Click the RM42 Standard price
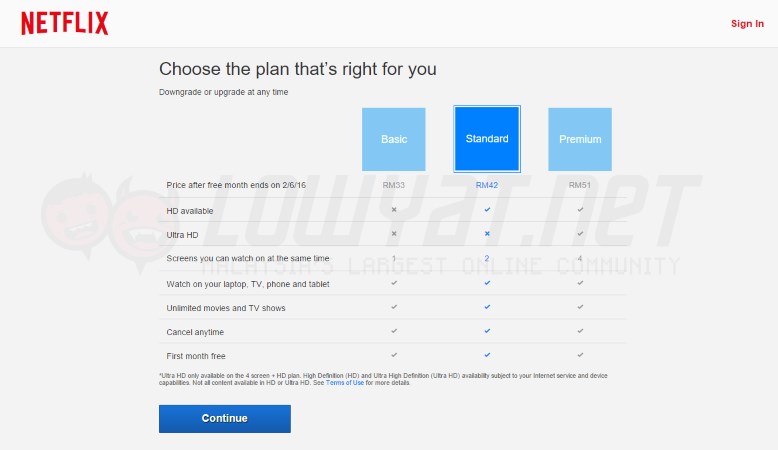 [487, 186]
